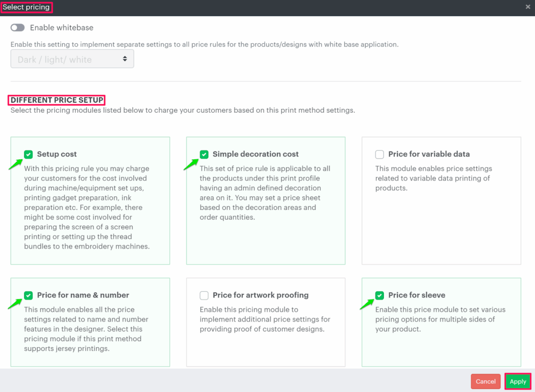This screenshot has height=392, width=535.
Task: Check the Price for variable data checkbox
Action: click(380, 154)
